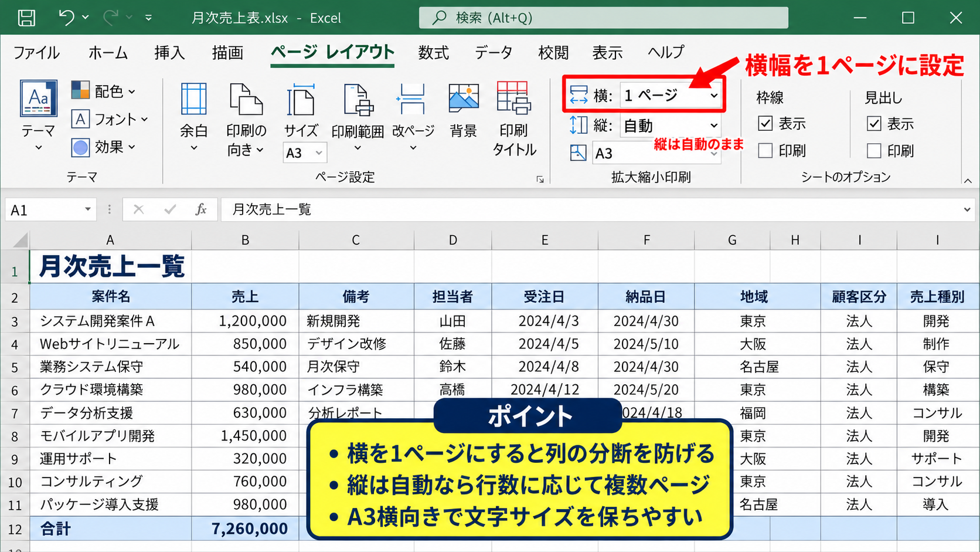Switch to the 校閲 tab

click(x=553, y=53)
